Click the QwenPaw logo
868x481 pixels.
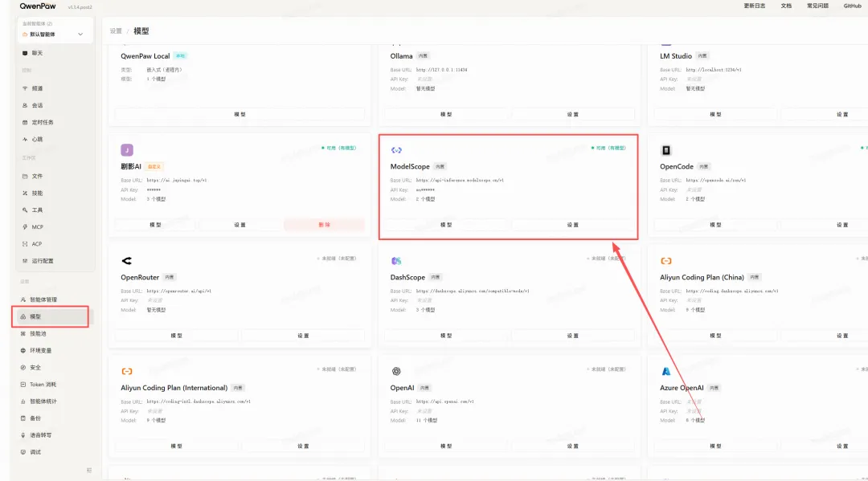(x=38, y=6)
